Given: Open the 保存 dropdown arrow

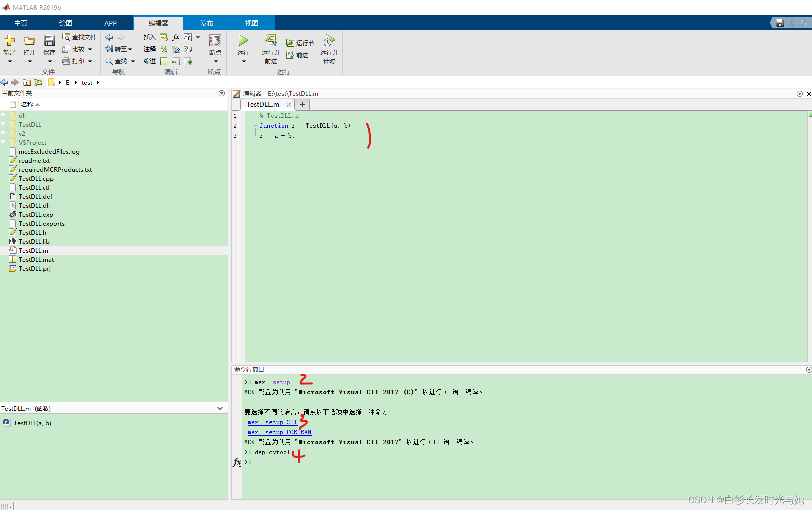Looking at the screenshot, I should coord(49,62).
